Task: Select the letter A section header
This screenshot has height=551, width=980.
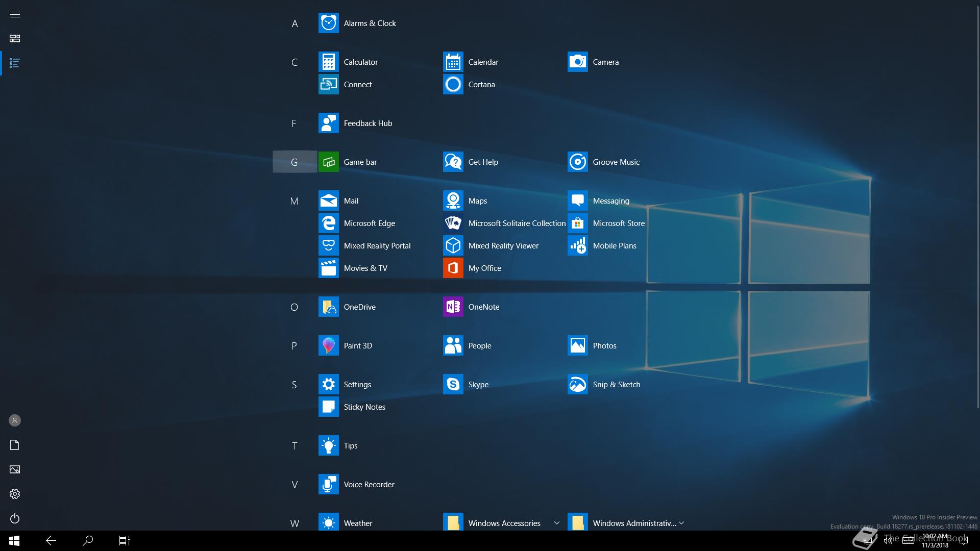Action: 295,23
